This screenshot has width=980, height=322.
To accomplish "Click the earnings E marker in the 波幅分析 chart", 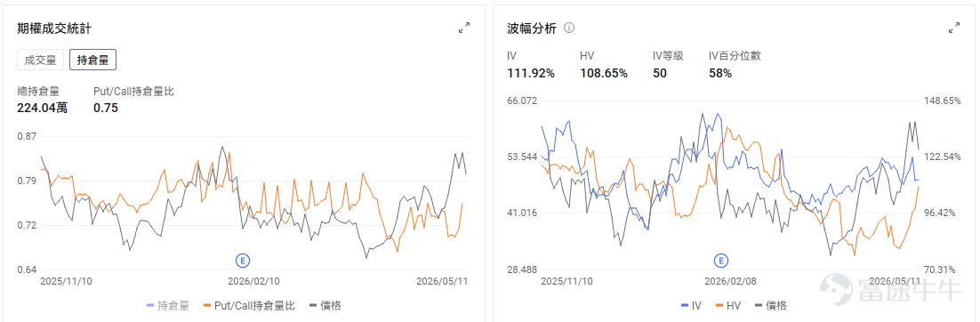I will [x=720, y=260].
